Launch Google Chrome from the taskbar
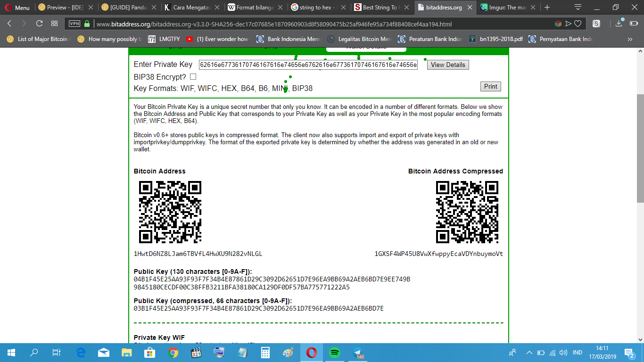644x362 pixels. coord(173,352)
